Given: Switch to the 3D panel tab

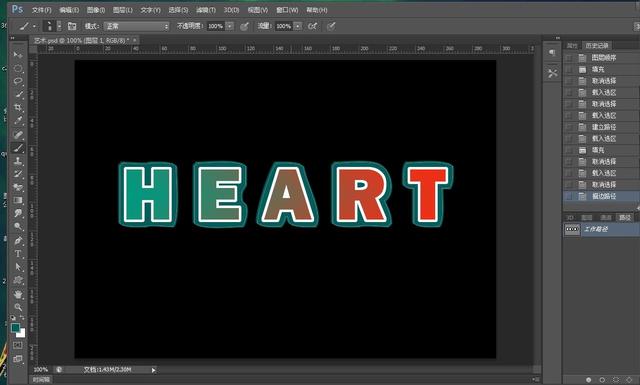Looking at the screenshot, I should pyautogui.click(x=570, y=218).
